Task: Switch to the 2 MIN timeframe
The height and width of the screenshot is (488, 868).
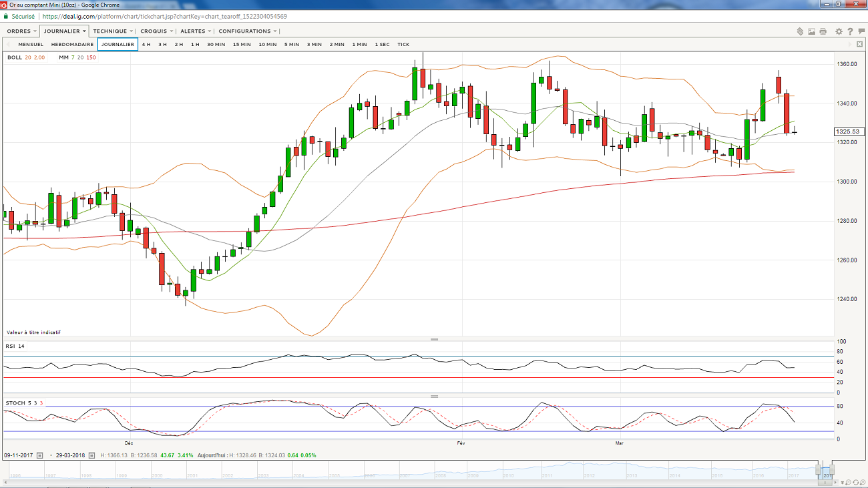Action: (337, 45)
